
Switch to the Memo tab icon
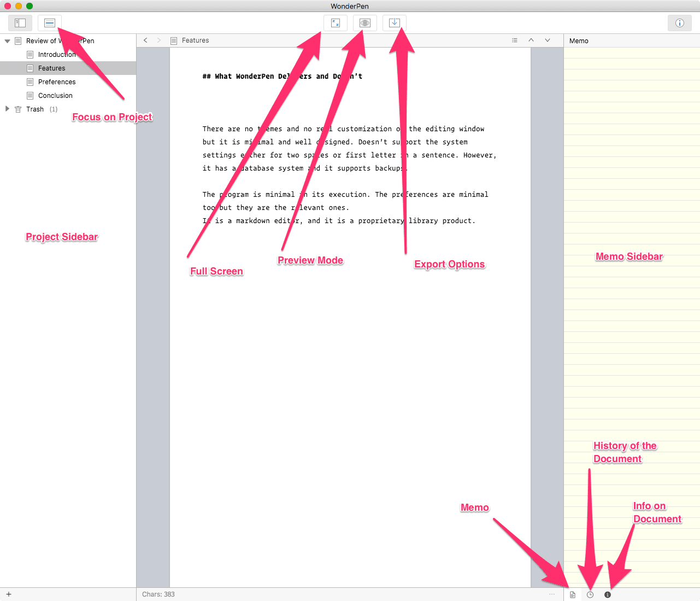pyautogui.click(x=573, y=594)
